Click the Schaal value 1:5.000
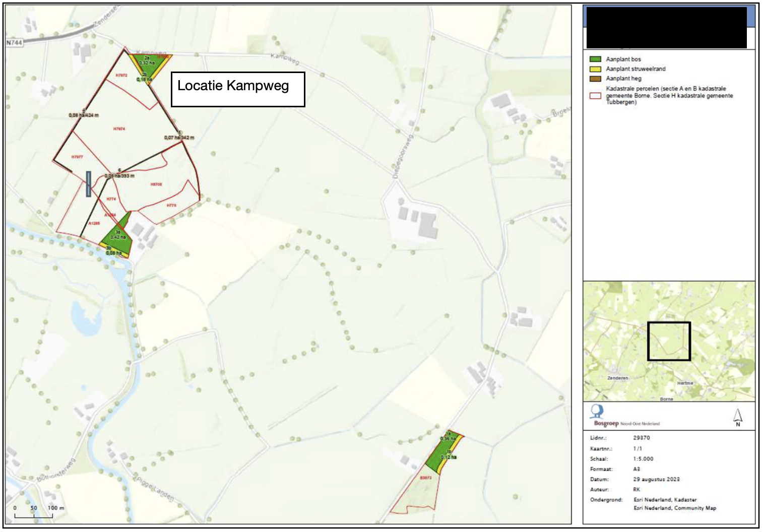The height and width of the screenshot is (532, 763). [x=643, y=459]
